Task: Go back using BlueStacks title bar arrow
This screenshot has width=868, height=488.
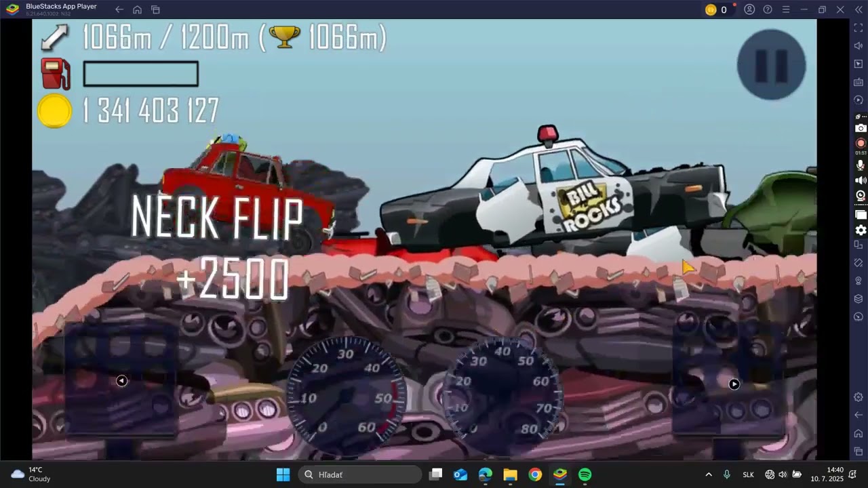Action: 119,9
